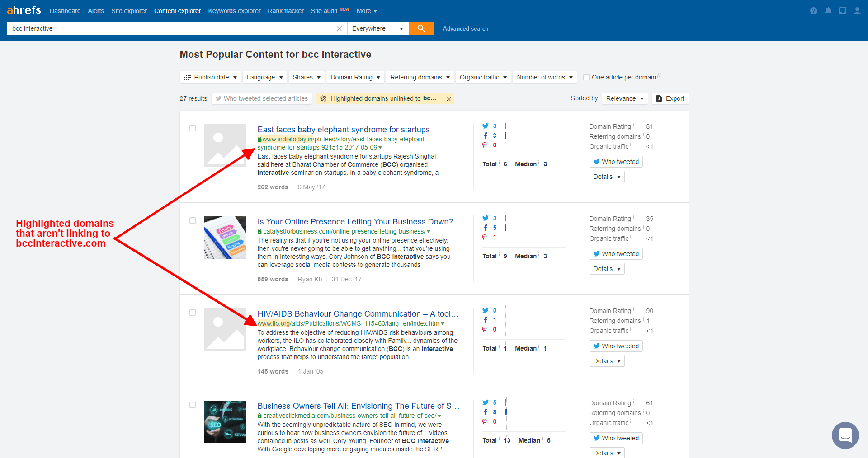Click Twitter icon for Business Owners Tell All article
This screenshot has height=458, width=868.
pos(486,402)
